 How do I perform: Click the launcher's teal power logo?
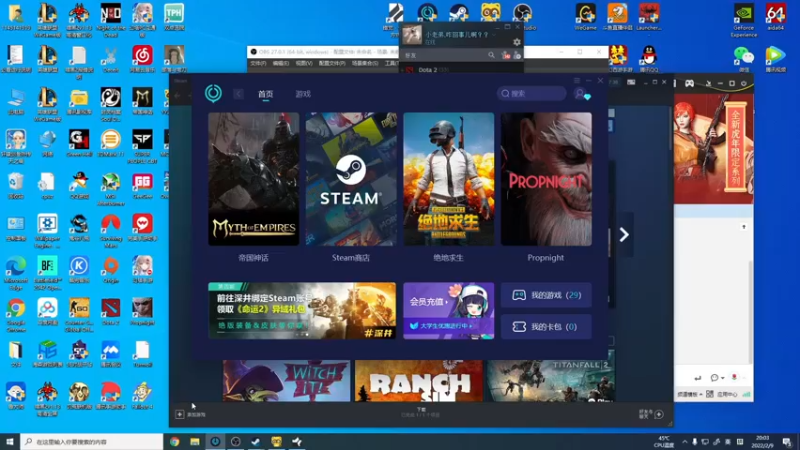tap(213, 93)
